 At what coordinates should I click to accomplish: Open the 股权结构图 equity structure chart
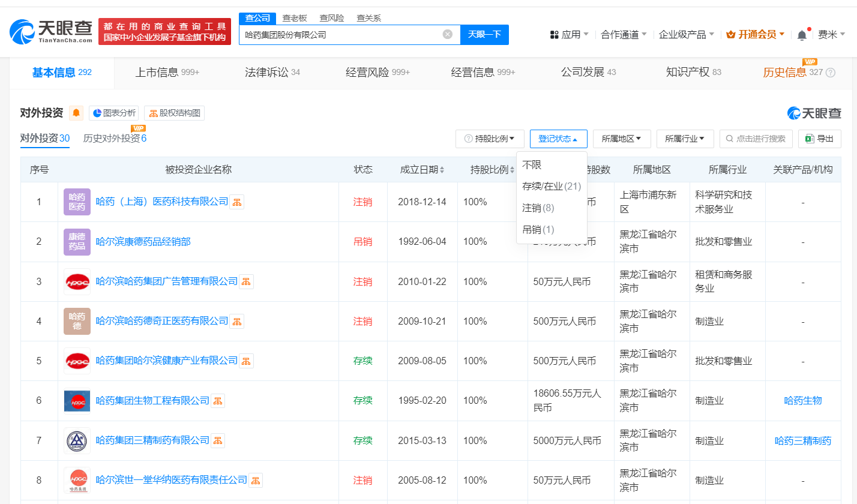tap(174, 113)
